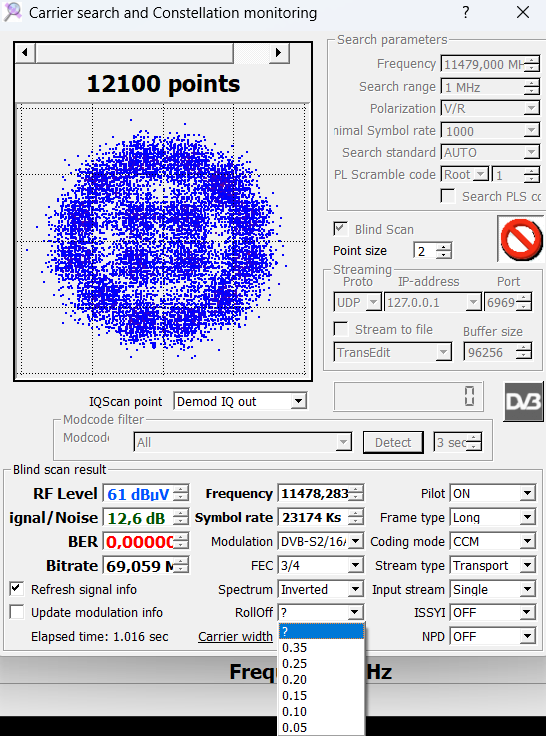Click the red stop scan icon
This screenshot has width=546, height=736.
(521, 239)
